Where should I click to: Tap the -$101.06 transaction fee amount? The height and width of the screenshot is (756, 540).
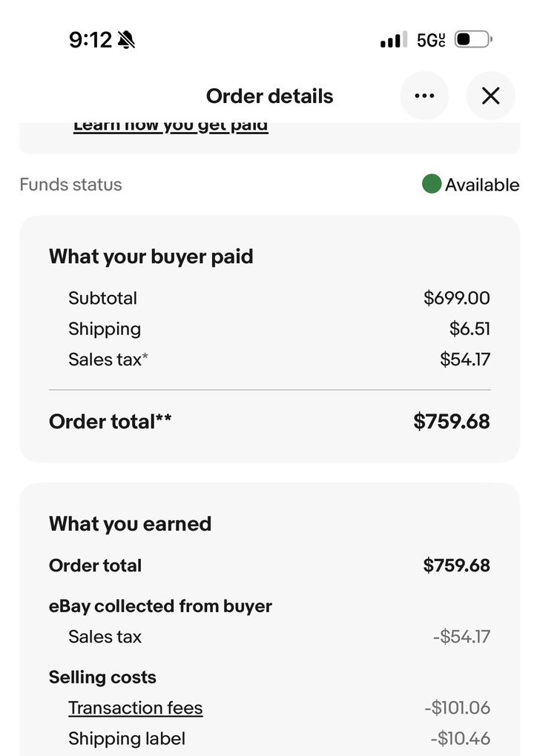tap(457, 708)
